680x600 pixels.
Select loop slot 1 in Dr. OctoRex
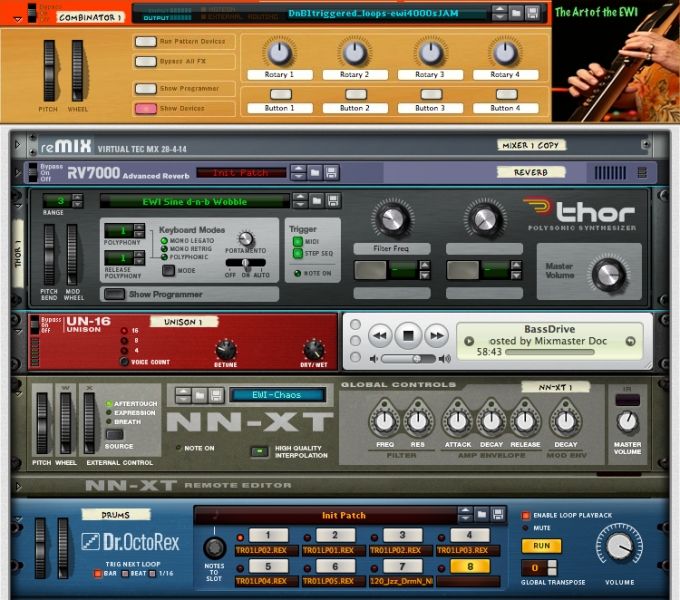(x=269, y=535)
